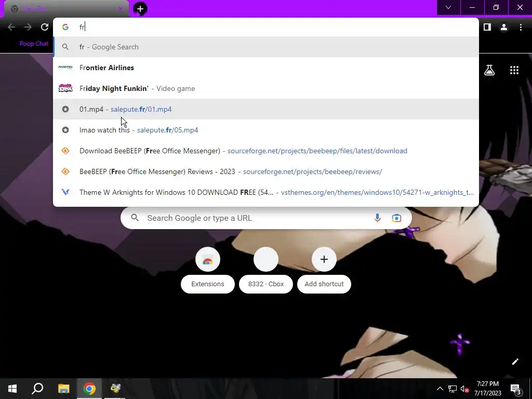Open the Poop Chat bookmark
The image size is (532, 399).
pos(34,44)
